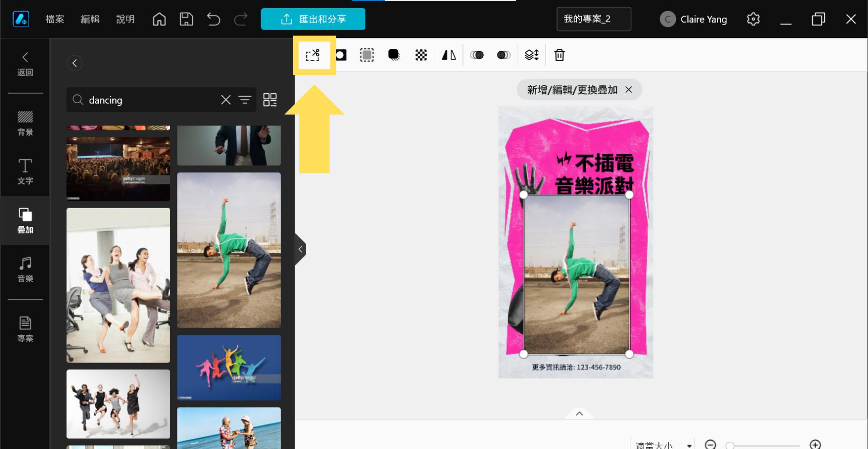Switch the results grid layout view
This screenshot has width=868, height=449.
coord(270,100)
